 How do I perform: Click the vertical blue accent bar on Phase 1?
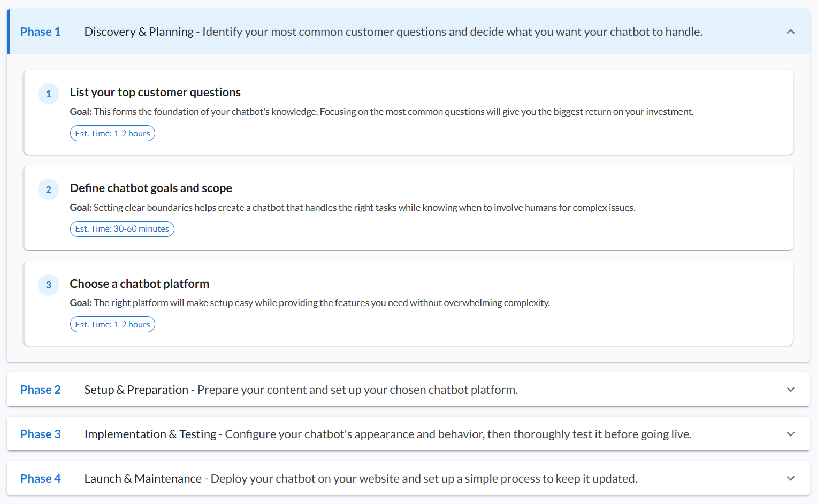point(8,32)
